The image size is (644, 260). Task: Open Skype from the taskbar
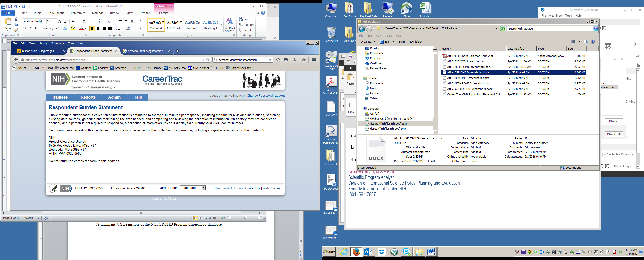pyautogui.click(x=407, y=252)
